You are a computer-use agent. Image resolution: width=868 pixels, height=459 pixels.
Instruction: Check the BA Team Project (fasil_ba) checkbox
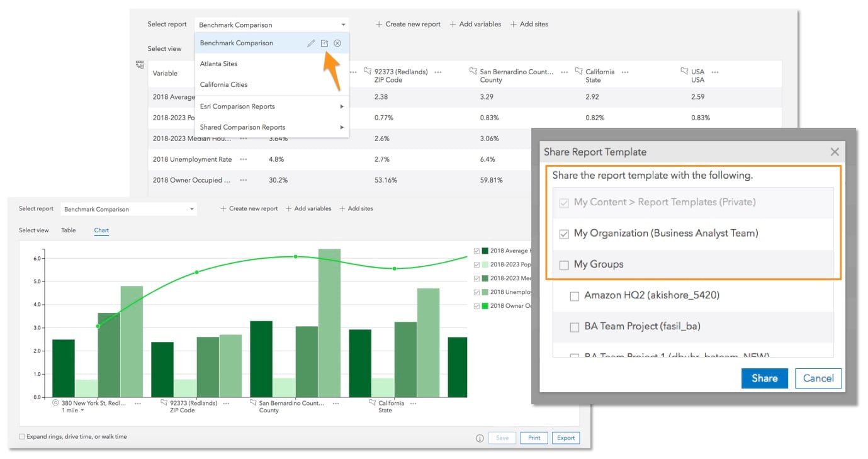tap(574, 327)
